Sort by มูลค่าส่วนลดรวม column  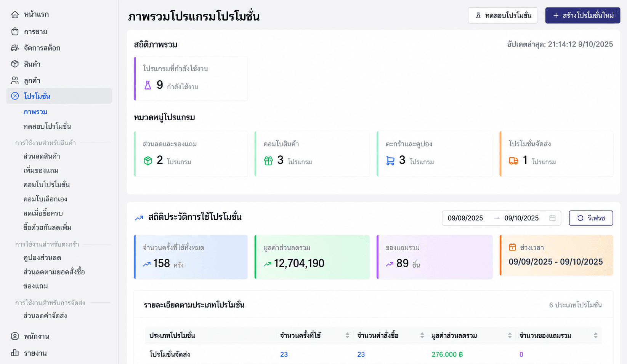pyautogui.click(x=510, y=335)
